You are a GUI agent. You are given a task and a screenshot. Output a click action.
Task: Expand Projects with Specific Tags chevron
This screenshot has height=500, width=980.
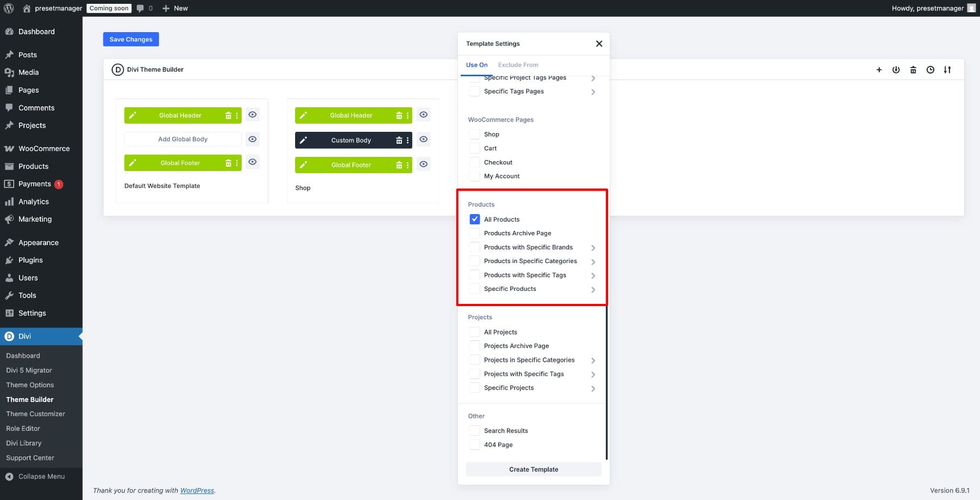click(x=593, y=374)
